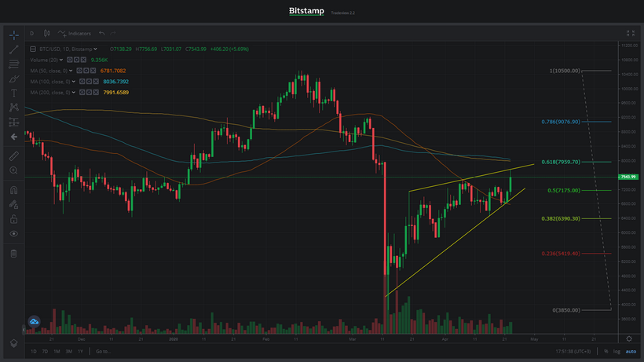Image resolution: width=644 pixels, height=362 pixels.
Task: Click the trash icon to remove drawings
Action: tap(13, 253)
